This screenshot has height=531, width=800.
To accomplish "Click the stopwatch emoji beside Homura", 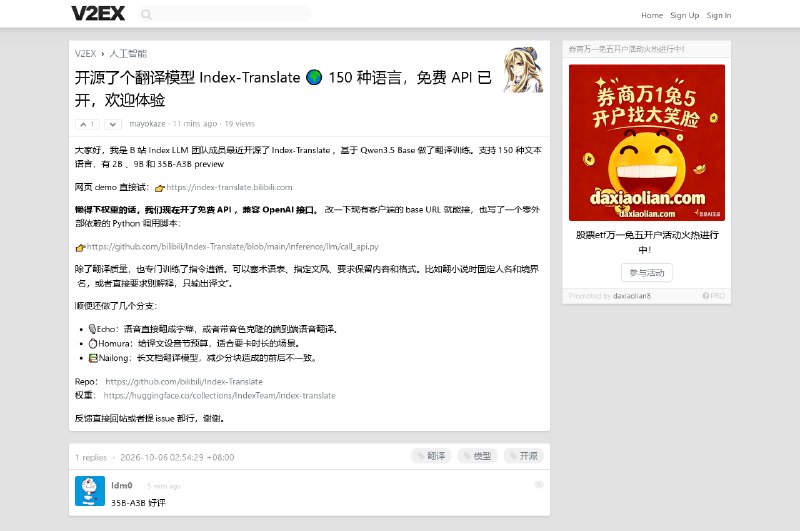I will click(93, 343).
